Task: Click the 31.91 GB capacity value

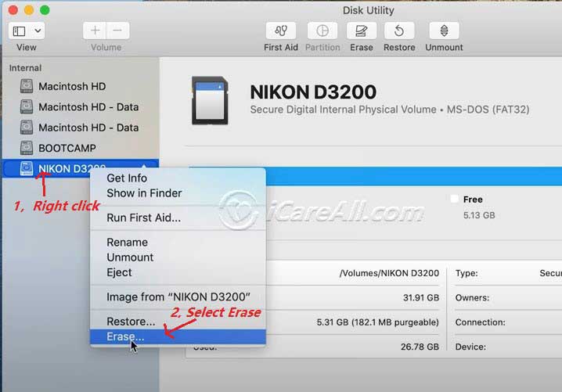Action: coord(421,298)
